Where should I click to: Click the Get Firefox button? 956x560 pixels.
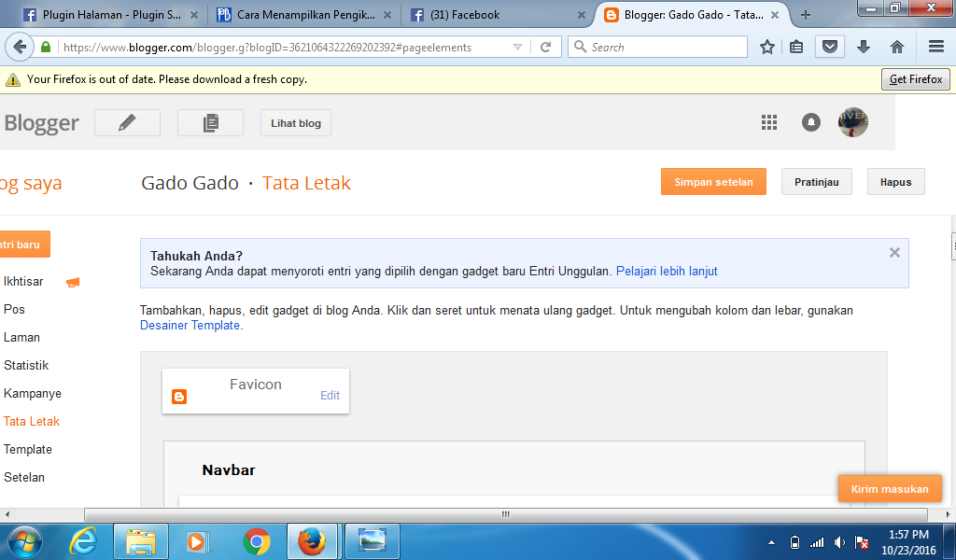tap(915, 79)
